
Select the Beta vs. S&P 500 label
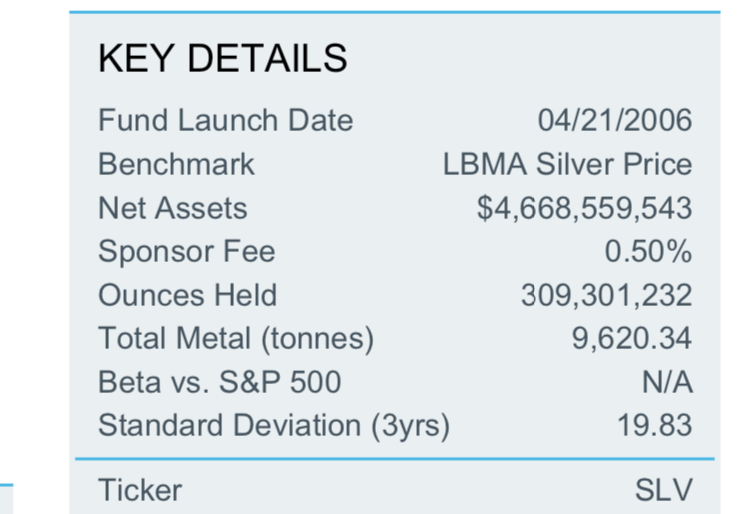(x=219, y=382)
